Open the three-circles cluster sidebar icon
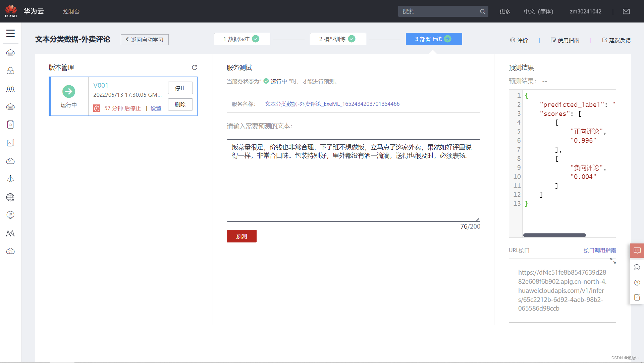 coord(10,71)
